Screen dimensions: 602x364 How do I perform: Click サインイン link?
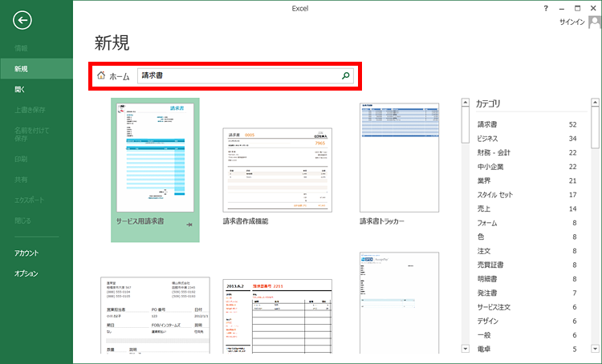click(x=572, y=22)
